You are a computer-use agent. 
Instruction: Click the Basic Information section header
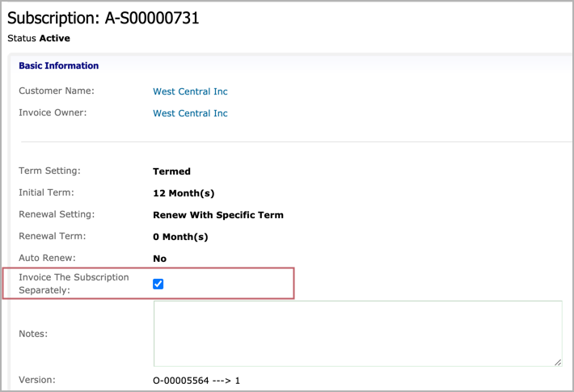58,65
